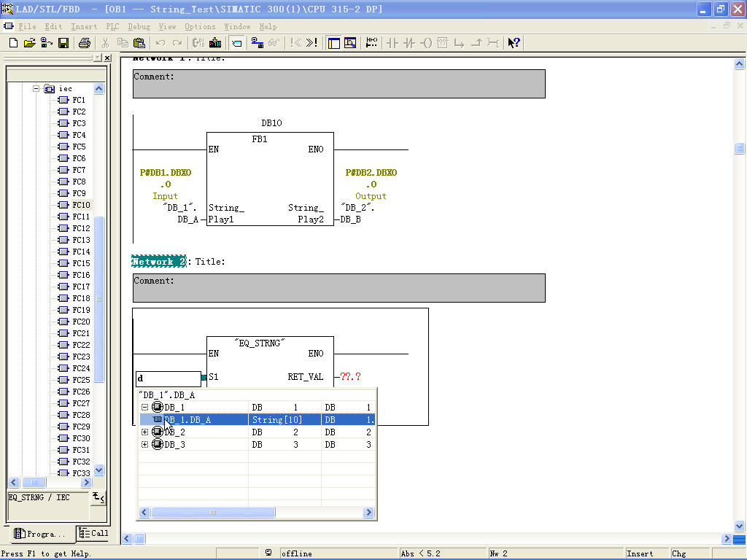Click the S1 operand input field
The width and height of the screenshot is (747, 560).
[x=169, y=378]
